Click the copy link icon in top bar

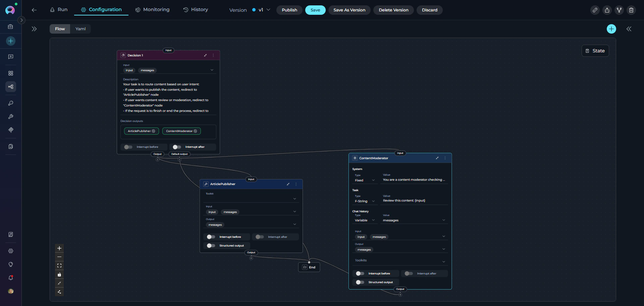pos(595,10)
